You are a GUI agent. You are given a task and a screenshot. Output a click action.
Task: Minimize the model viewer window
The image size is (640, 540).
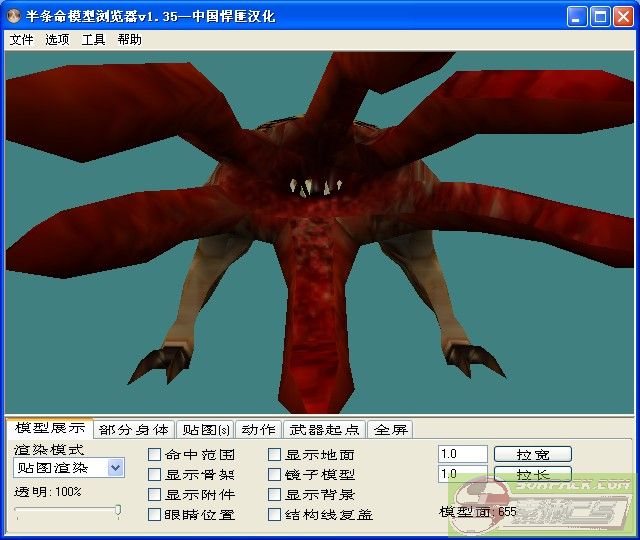tap(577, 16)
